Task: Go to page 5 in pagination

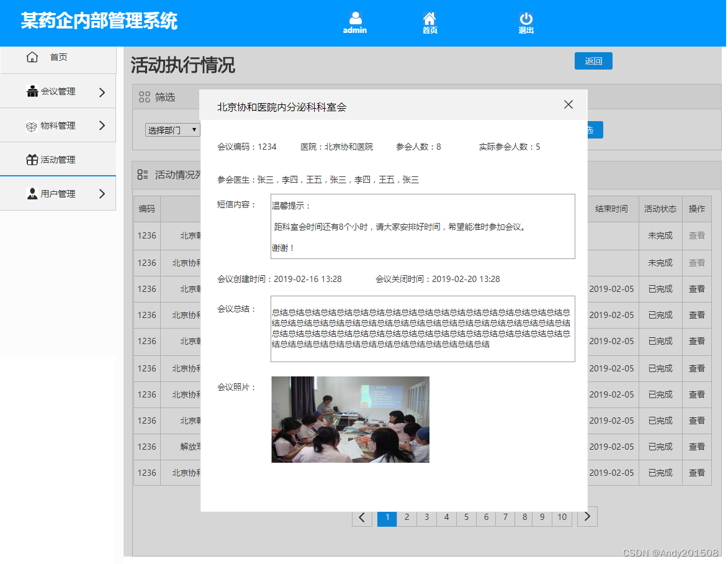Action: pyautogui.click(x=466, y=517)
